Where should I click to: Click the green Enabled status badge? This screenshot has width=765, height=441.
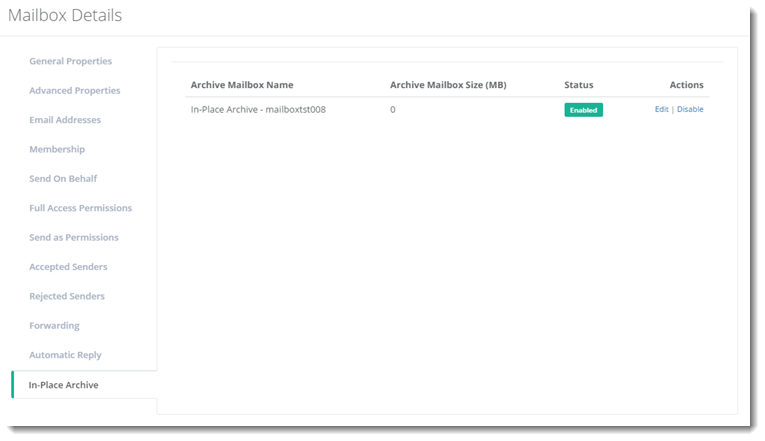(x=583, y=110)
